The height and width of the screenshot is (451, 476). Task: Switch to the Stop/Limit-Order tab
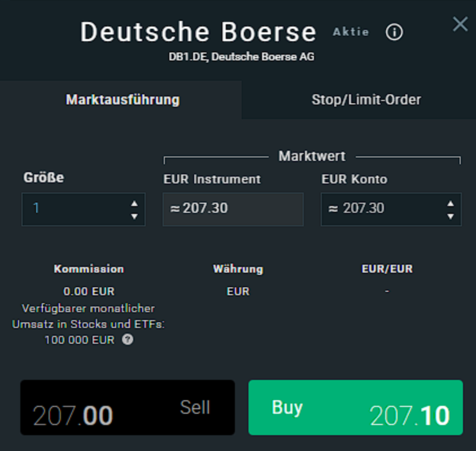(x=367, y=99)
